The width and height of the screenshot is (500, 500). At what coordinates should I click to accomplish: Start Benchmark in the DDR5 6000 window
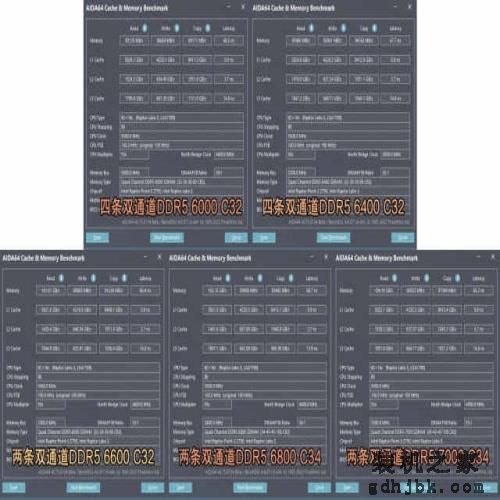click(167, 238)
